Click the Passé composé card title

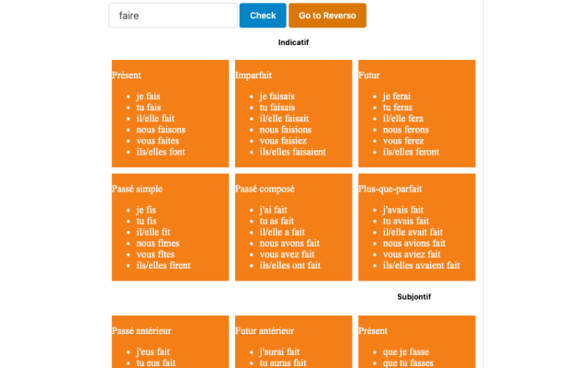click(x=265, y=189)
